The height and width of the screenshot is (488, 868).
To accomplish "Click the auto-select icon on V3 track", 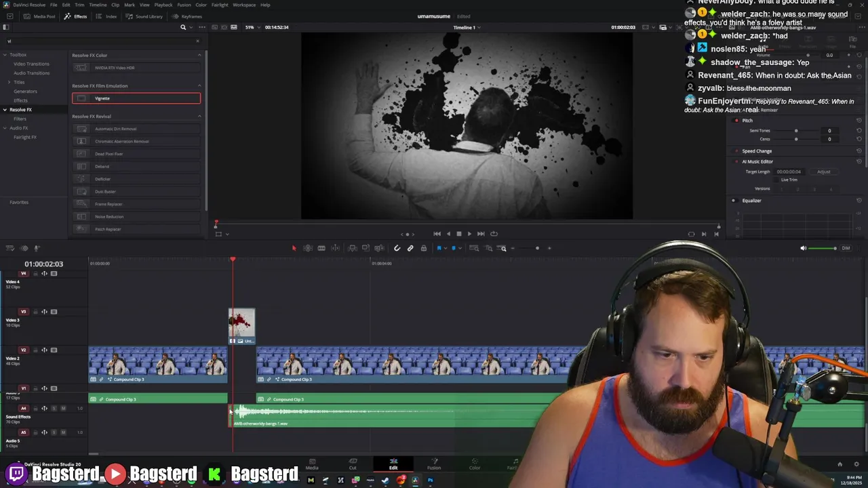I will (44, 312).
